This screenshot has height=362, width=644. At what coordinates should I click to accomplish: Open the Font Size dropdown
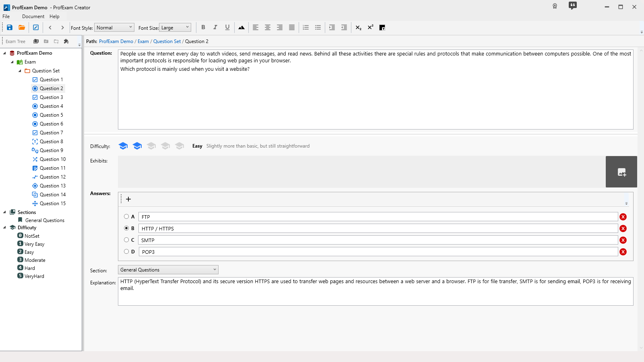tap(175, 27)
